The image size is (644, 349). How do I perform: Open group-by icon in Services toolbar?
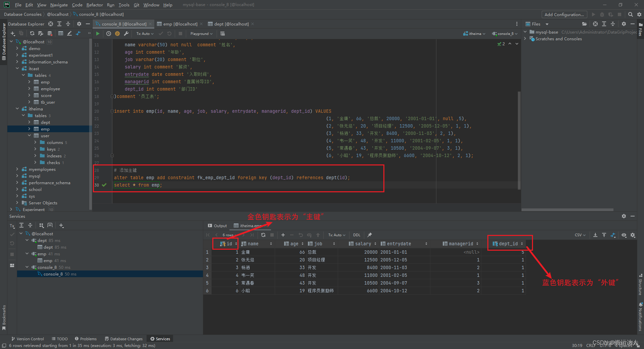pos(42,226)
